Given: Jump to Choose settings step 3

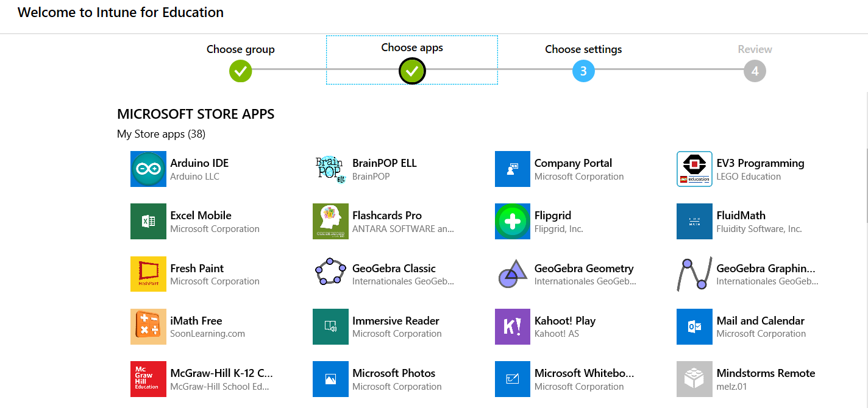Looking at the screenshot, I should (x=583, y=61).
